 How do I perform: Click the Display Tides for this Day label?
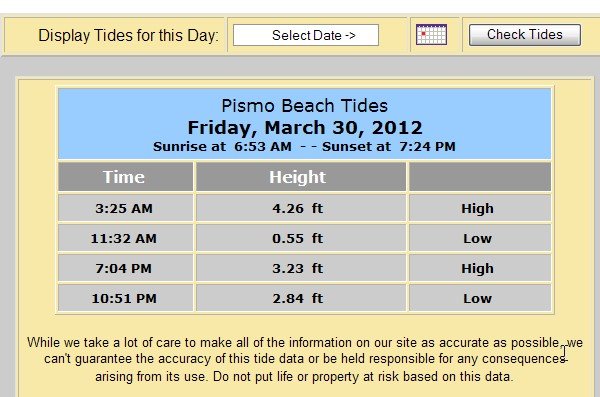[x=129, y=35]
